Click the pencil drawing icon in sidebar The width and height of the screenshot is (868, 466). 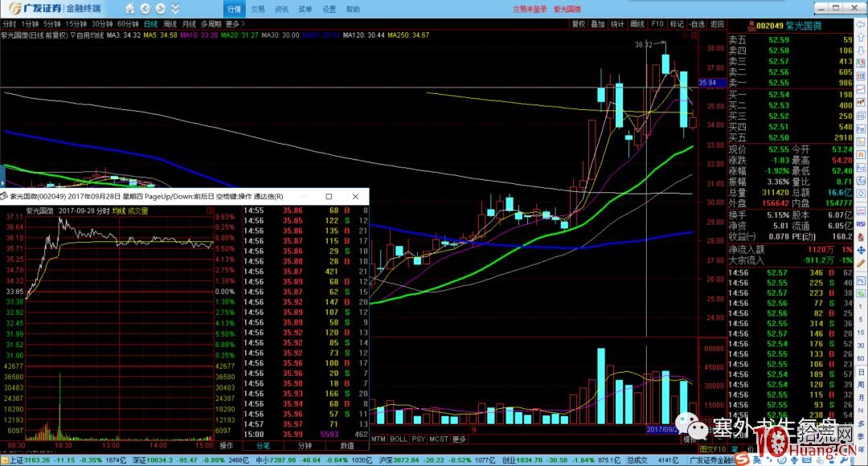point(861,263)
